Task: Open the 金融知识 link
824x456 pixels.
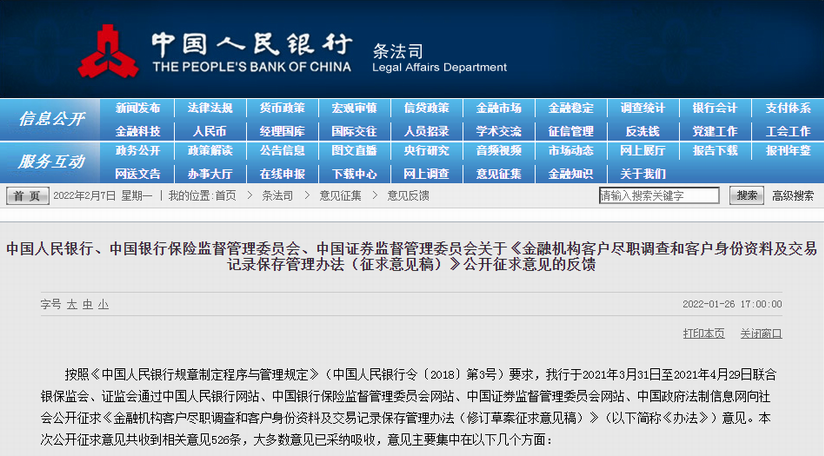Action: click(x=571, y=174)
